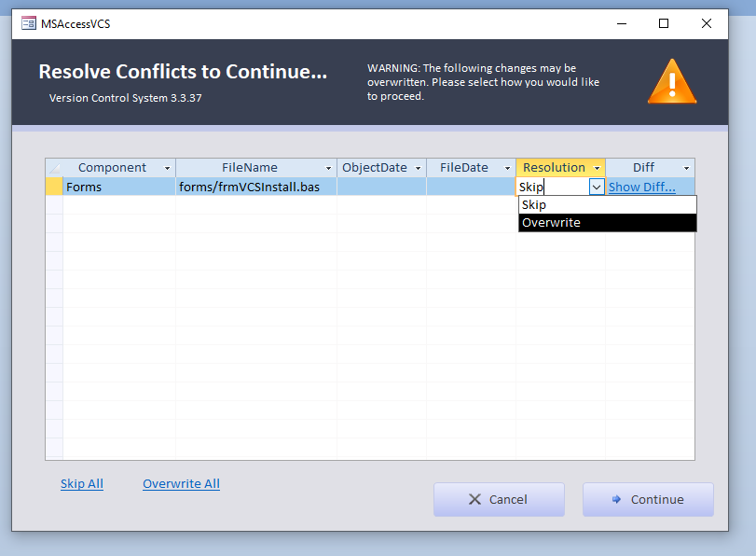Select the Forms row using its record selector

53,187
